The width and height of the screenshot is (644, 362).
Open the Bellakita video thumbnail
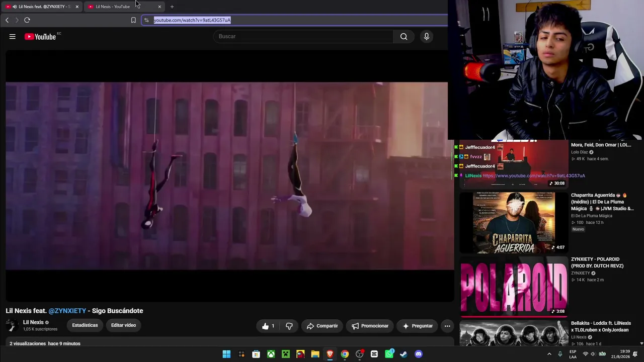coord(513,333)
